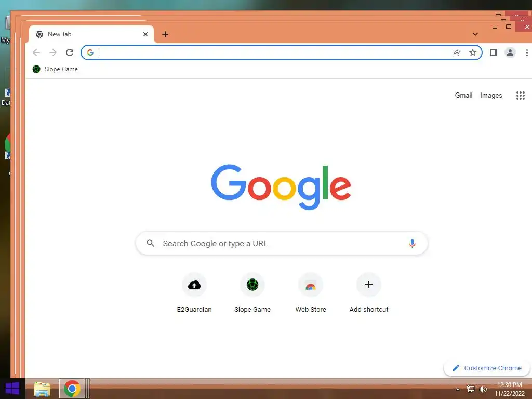Show hidden tray icons arrow

click(458, 389)
